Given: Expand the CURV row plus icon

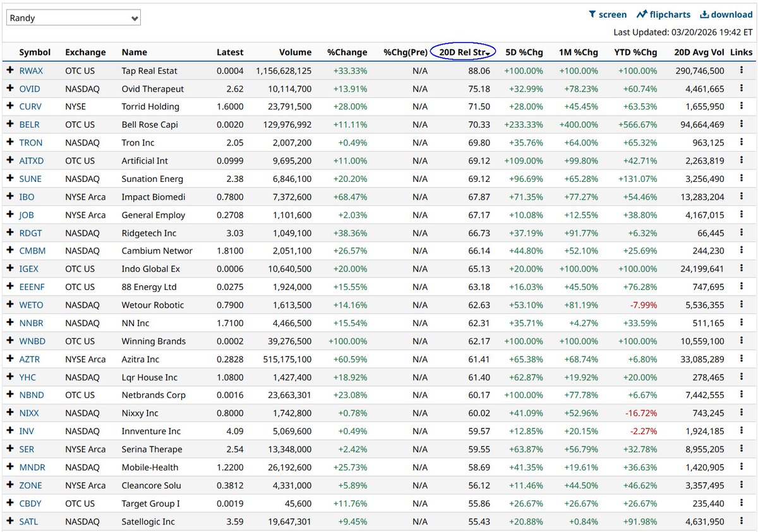Looking at the screenshot, I should 9,106.
